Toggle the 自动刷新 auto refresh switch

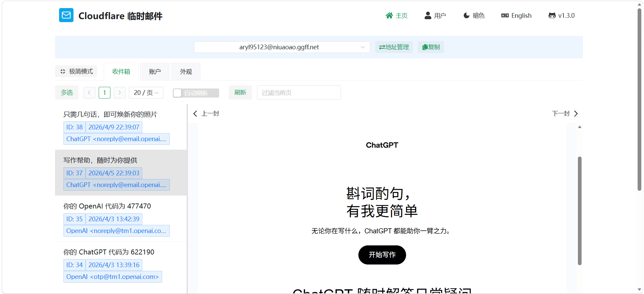(x=196, y=93)
